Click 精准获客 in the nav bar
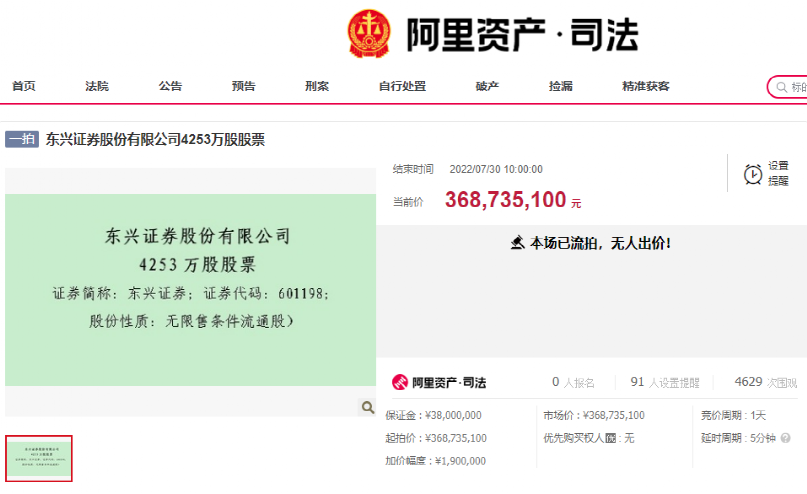 645,86
